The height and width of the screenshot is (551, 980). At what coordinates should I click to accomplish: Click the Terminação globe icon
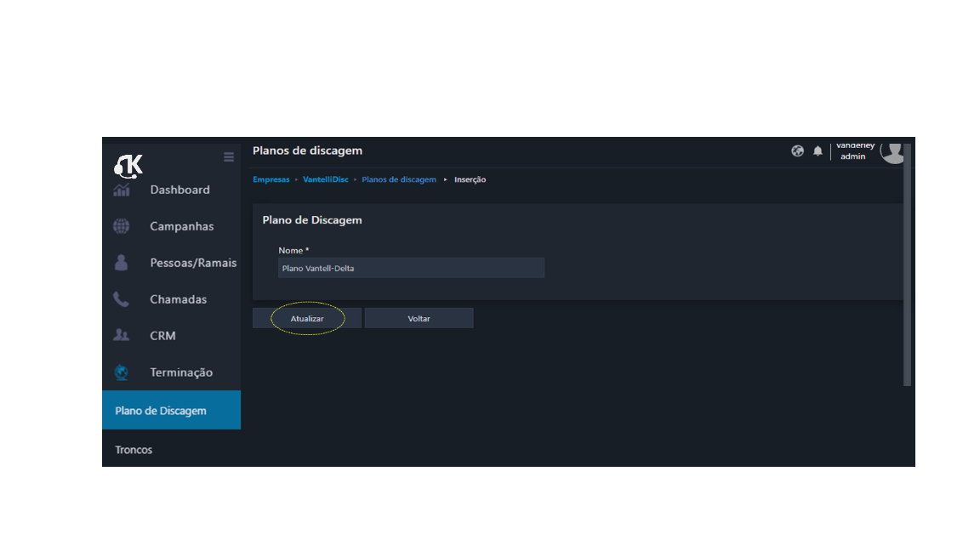pos(122,372)
